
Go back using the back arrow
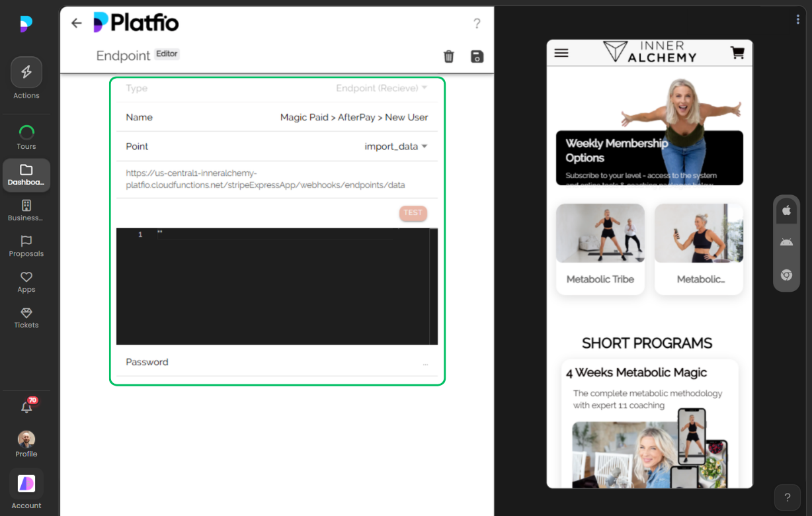(76, 22)
